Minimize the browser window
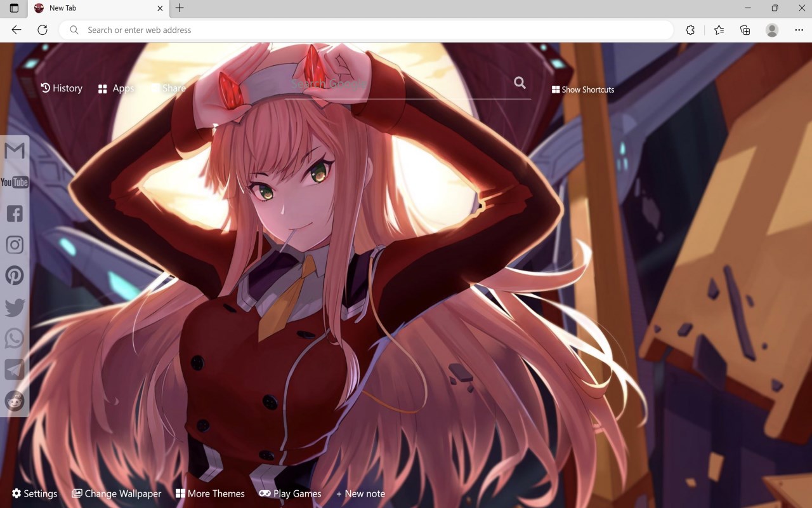The height and width of the screenshot is (508, 812). [x=748, y=8]
